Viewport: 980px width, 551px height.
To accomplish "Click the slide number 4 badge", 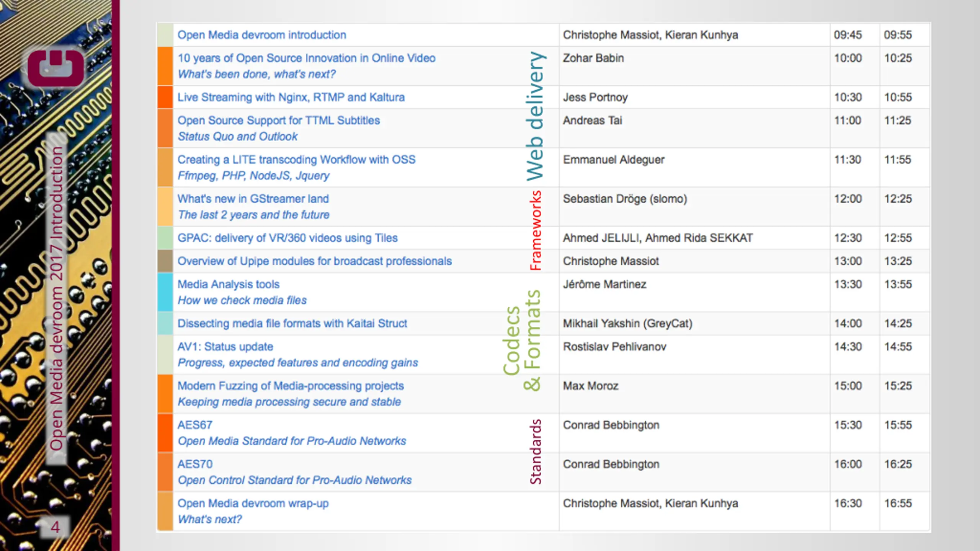I will (x=55, y=527).
